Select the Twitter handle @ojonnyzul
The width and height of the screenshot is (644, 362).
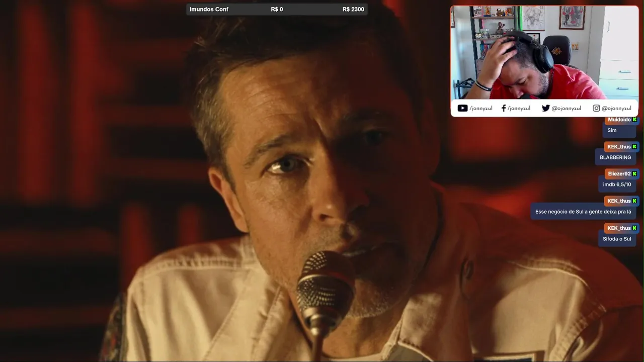pos(567,108)
